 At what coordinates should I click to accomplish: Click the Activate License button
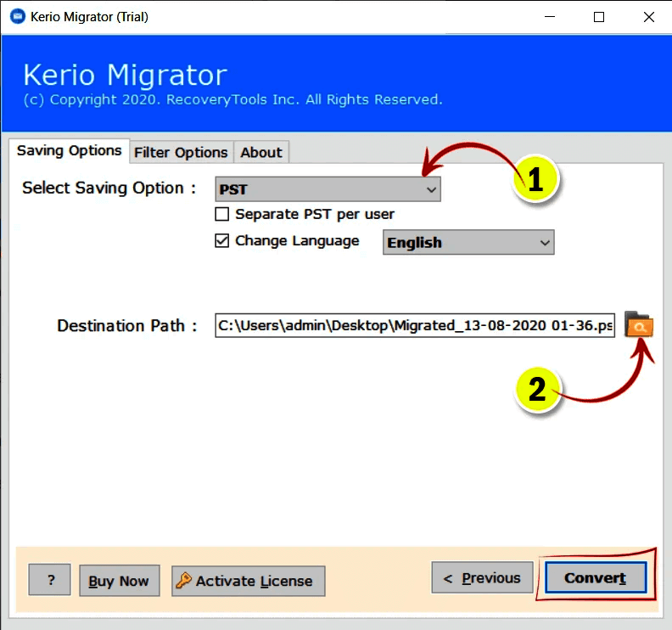coord(248,581)
